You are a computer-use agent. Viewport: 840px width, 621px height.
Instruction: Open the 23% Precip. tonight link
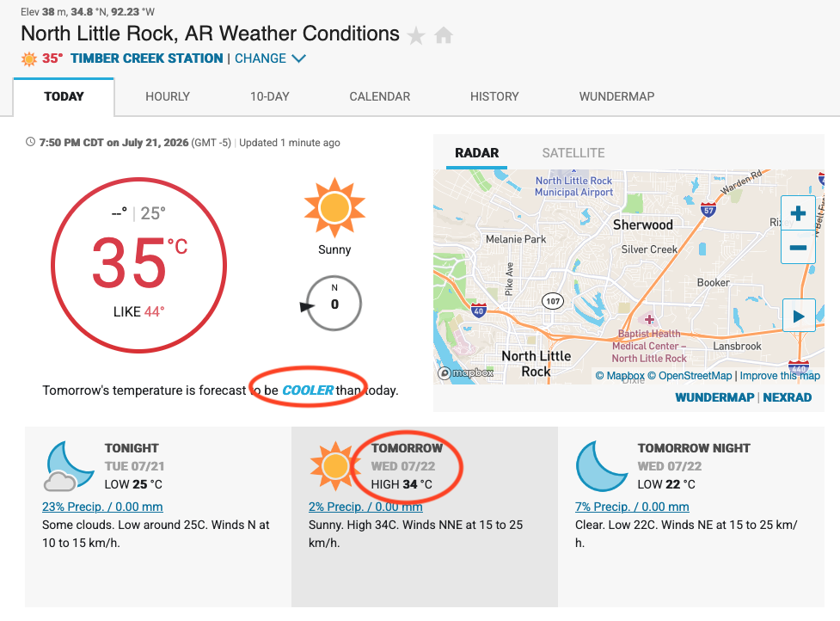102,507
